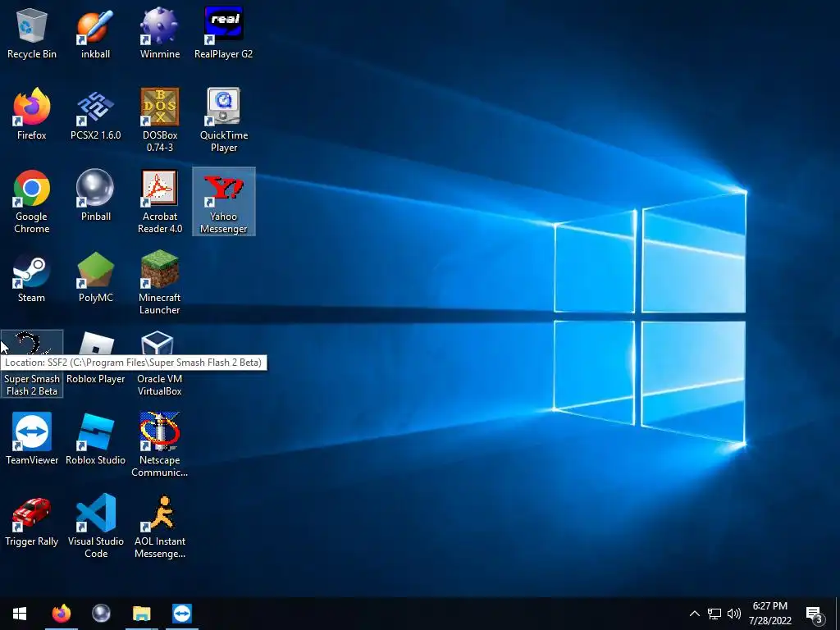Click the Google Chrome desktop icon

(32, 202)
